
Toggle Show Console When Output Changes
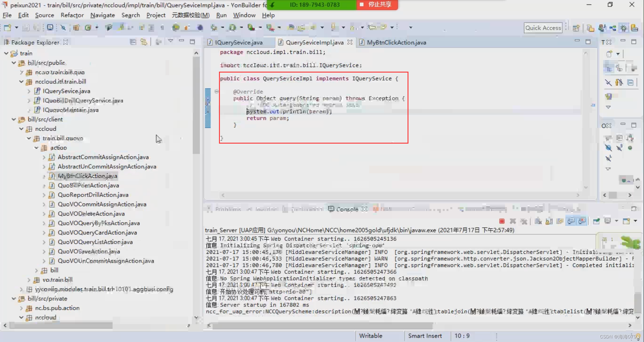tap(571, 221)
